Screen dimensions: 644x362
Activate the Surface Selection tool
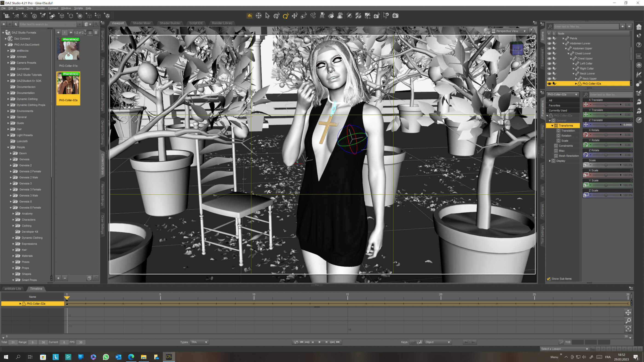[x=331, y=16]
